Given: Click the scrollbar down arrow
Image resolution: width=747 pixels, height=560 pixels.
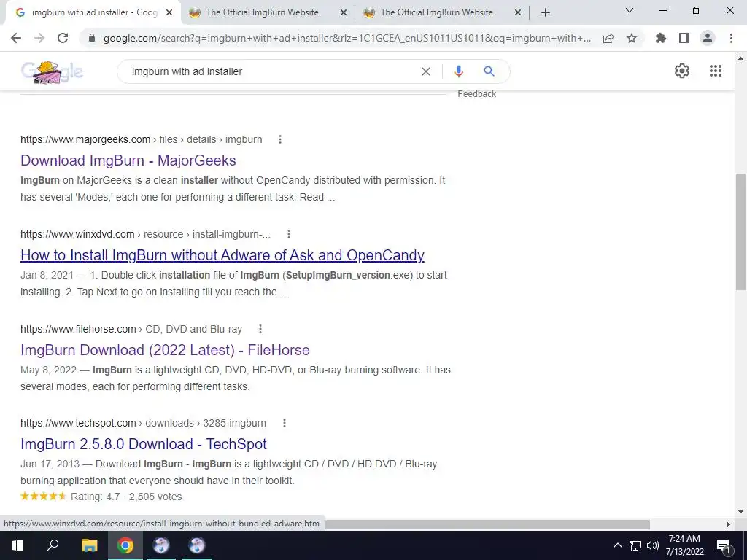Looking at the screenshot, I should 741,513.
